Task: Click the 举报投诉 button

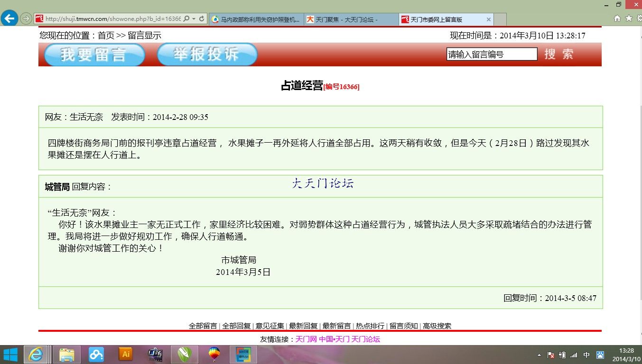Action: [x=207, y=55]
